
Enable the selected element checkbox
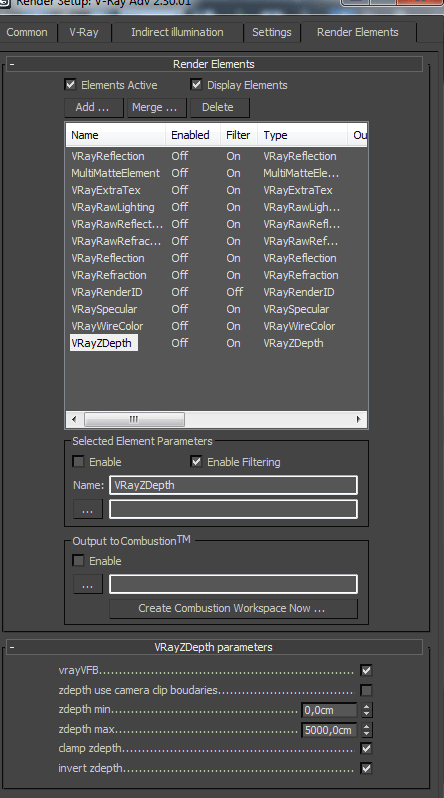click(78, 462)
